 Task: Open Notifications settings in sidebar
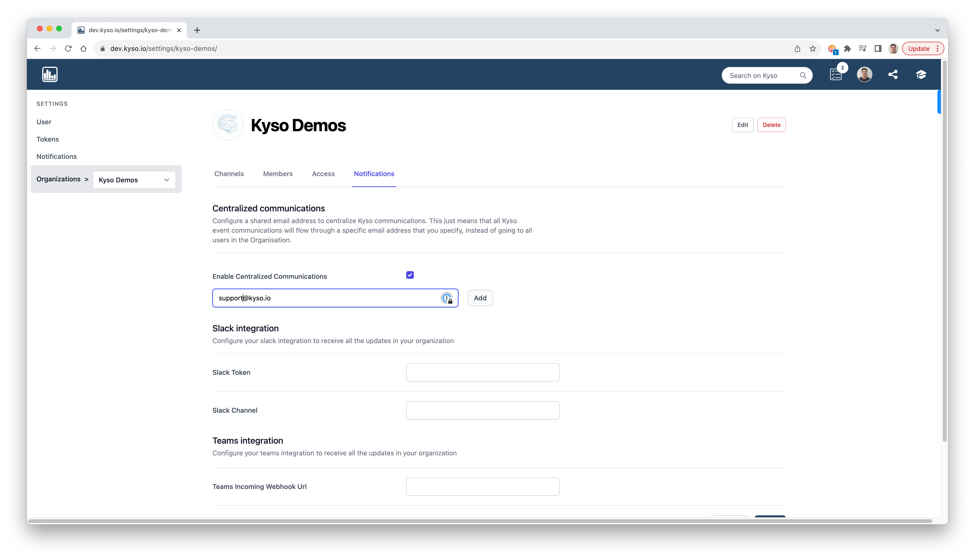pyautogui.click(x=57, y=156)
